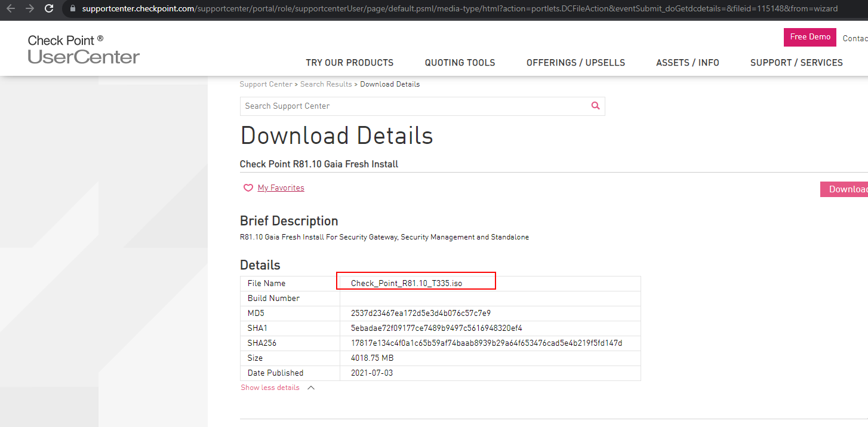Click the Search Support Center field

[412, 106]
